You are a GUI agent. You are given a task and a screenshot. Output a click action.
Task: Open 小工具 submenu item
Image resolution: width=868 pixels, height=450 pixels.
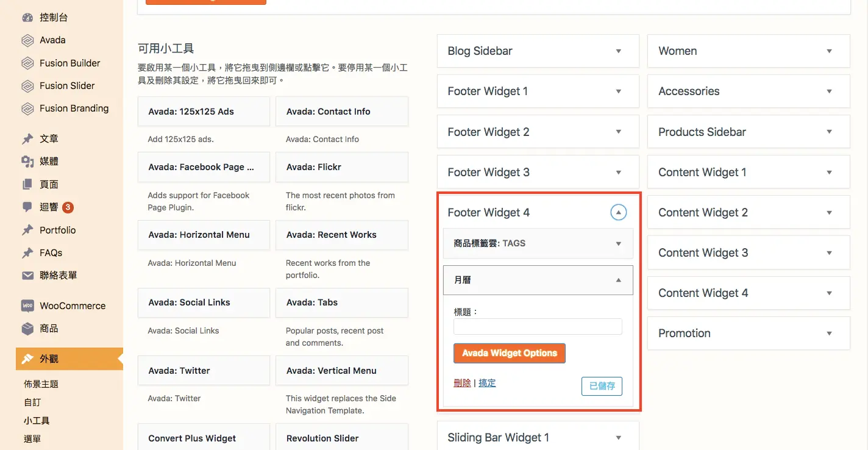pos(37,421)
